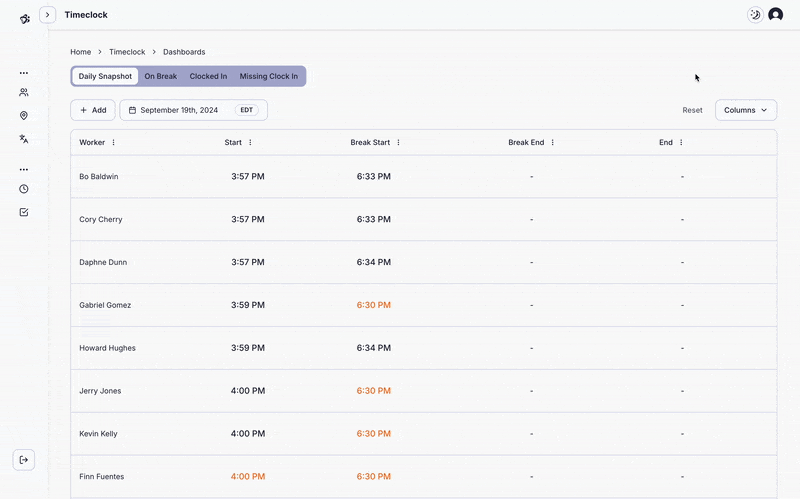Select worker Bo Baldwin
The height and width of the screenshot is (499, 800).
pyautogui.click(x=98, y=177)
